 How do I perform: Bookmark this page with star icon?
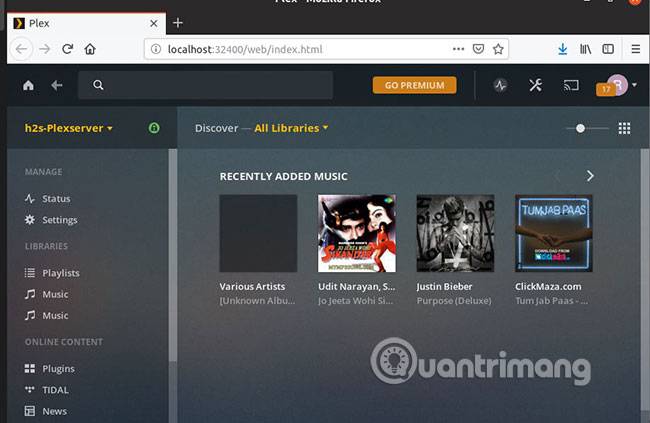[498, 49]
